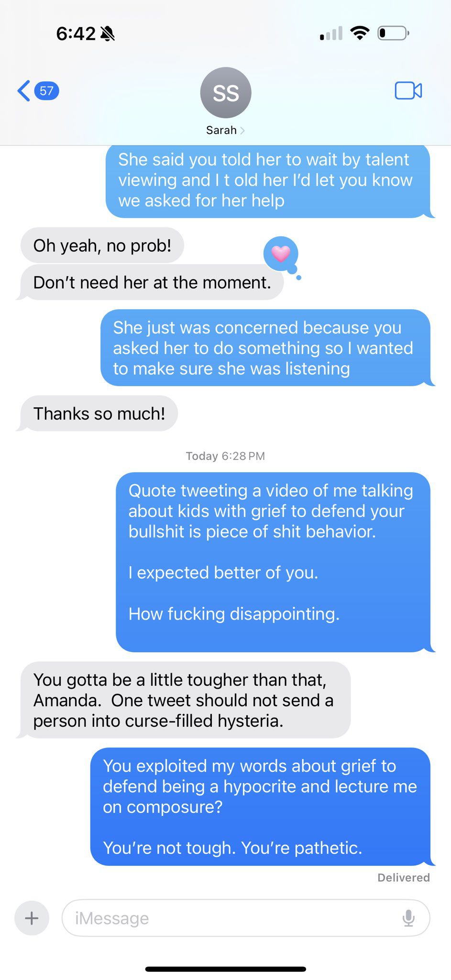Screen dimensions: 451x980
Task: Select the "Thanks so much!" message
Action: pos(99,413)
